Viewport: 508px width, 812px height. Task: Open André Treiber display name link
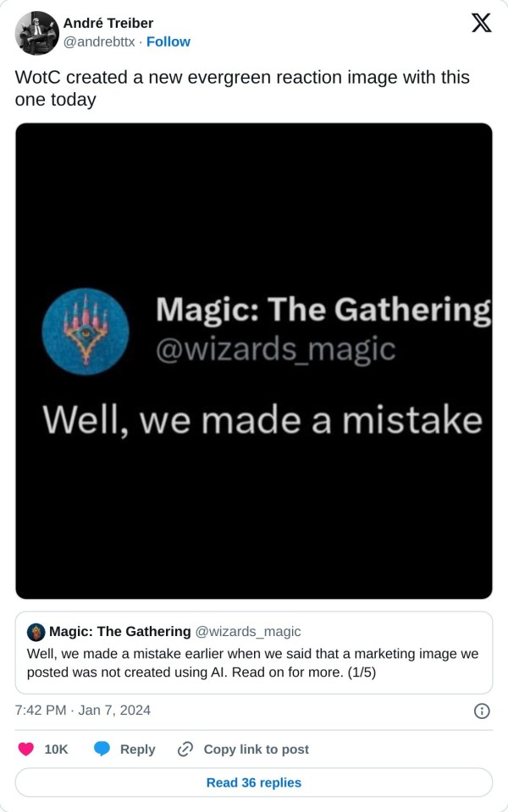[x=108, y=24]
